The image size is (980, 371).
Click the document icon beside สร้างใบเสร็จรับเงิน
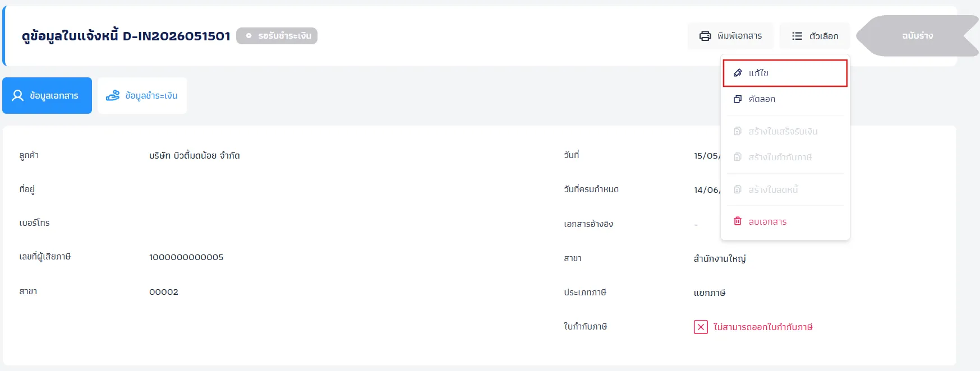(x=738, y=131)
